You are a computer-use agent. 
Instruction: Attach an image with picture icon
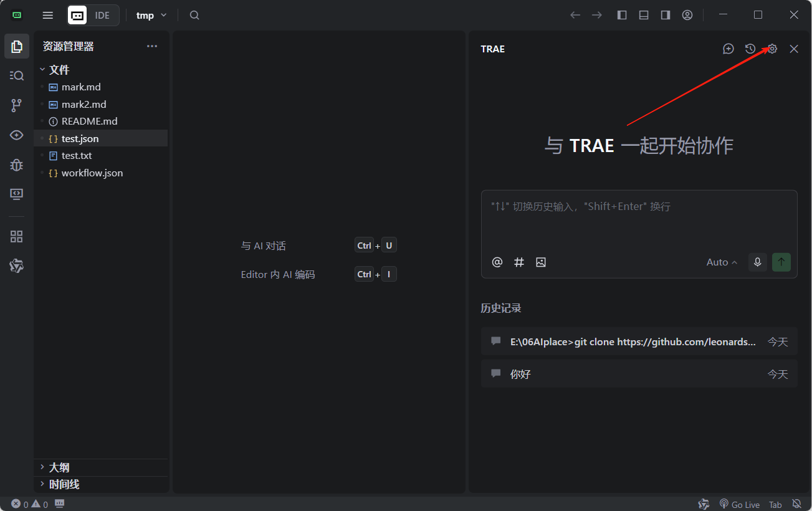541,262
